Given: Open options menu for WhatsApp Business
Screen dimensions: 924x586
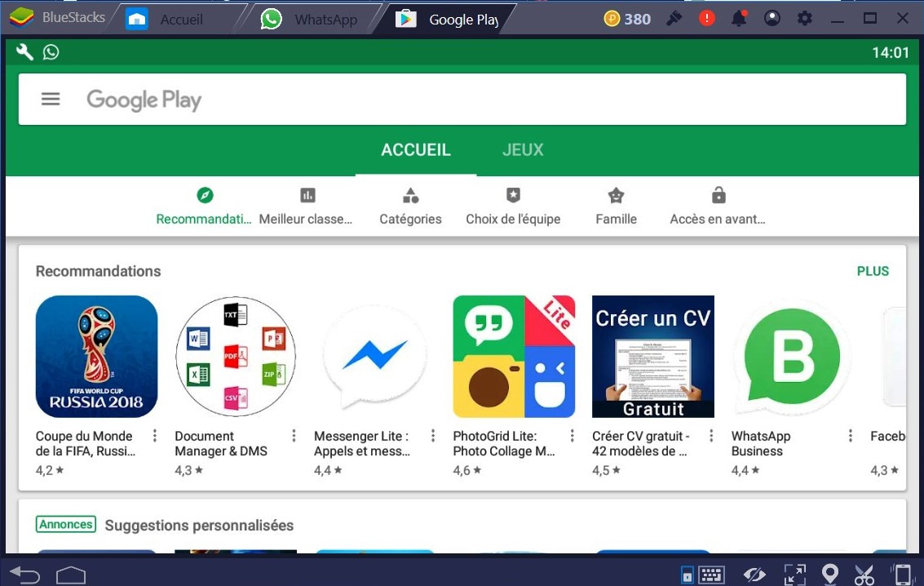Looking at the screenshot, I should tap(851, 436).
